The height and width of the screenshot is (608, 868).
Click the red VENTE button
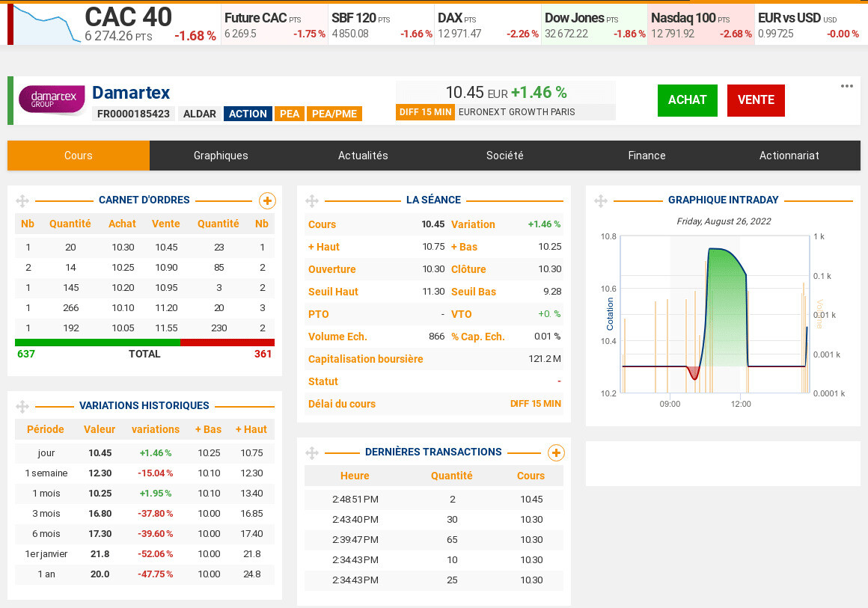pos(756,100)
